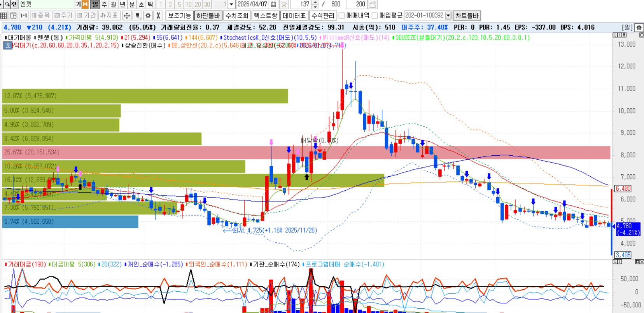Decrease the candle count with down stepper
Screen dimensions: 644x313
coord(315,7)
